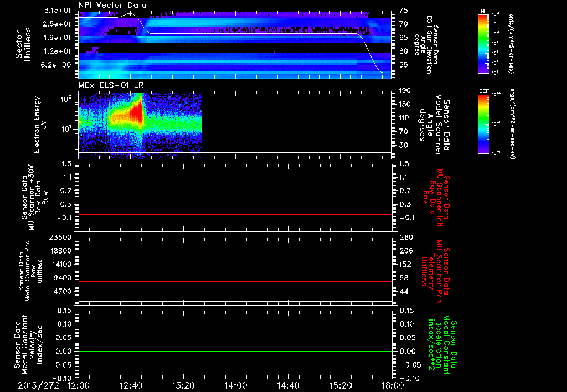The height and width of the screenshot is (392, 567).
Task: Click the "Electron Energy eV" axis title
Action: point(40,125)
